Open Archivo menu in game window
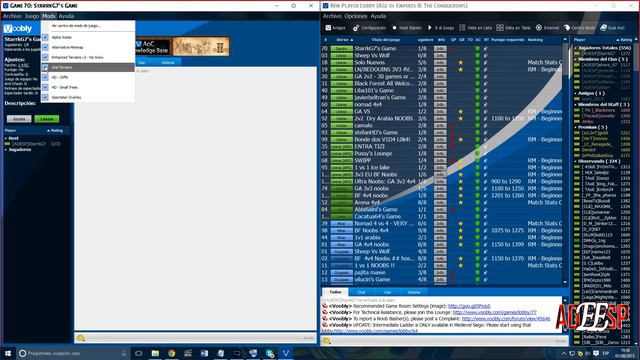This screenshot has height=360, width=640. (x=12, y=16)
